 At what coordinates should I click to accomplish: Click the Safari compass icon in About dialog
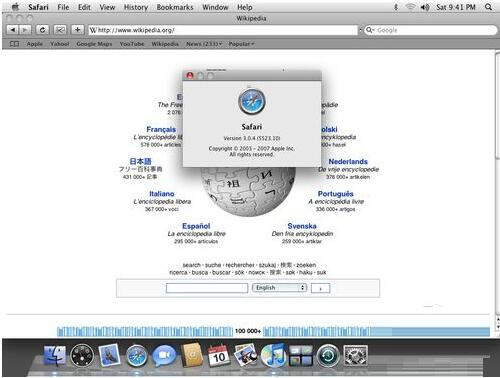(x=252, y=101)
